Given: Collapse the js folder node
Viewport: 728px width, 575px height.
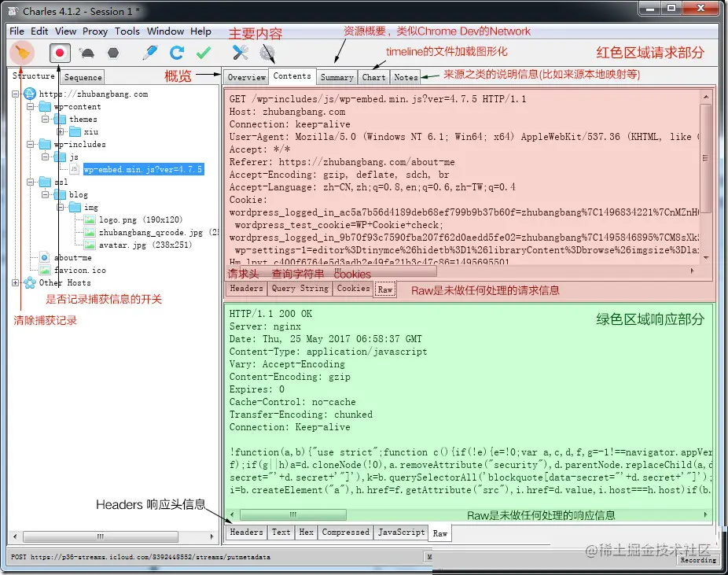Looking at the screenshot, I should (45, 157).
